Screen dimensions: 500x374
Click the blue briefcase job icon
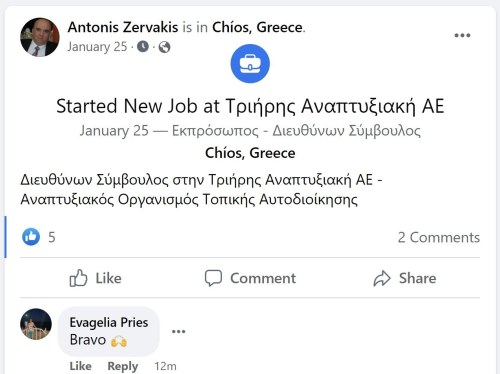pyautogui.click(x=250, y=64)
